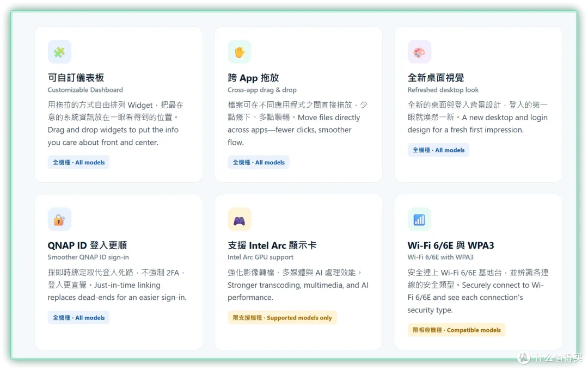This screenshot has height=370, width=588.
Task: Click the 可自訂儀表板 heading
Action: click(x=76, y=78)
